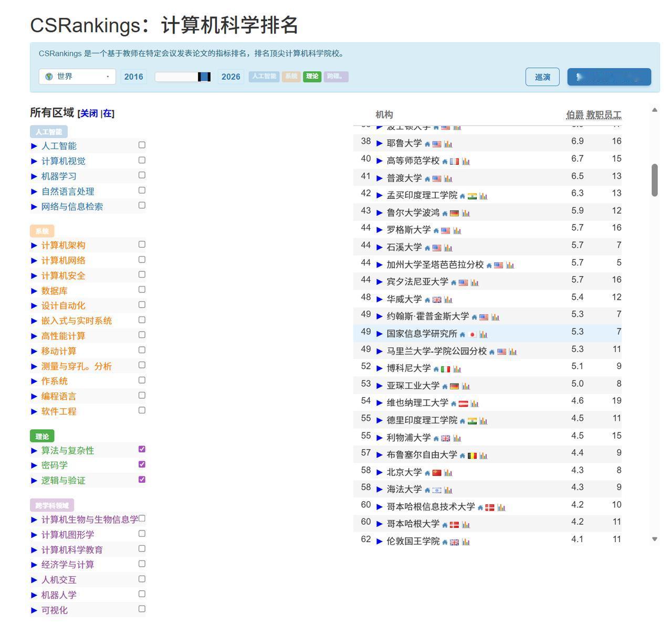Image resolution: width=672 pixels, height=636 pixels.
Task: Open the home icon for 马里兰大学-学院公园分校
Action: tap(492, 352)
